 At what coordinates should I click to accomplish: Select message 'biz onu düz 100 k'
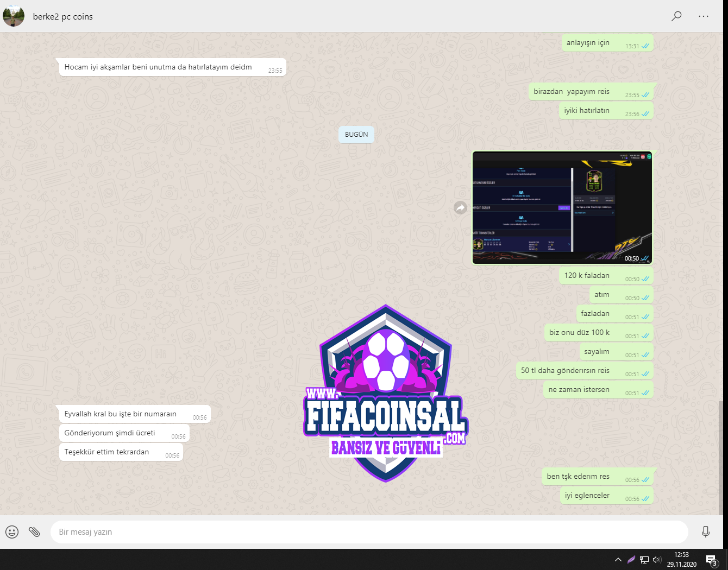pyautogui.click(x=599, y=333)
